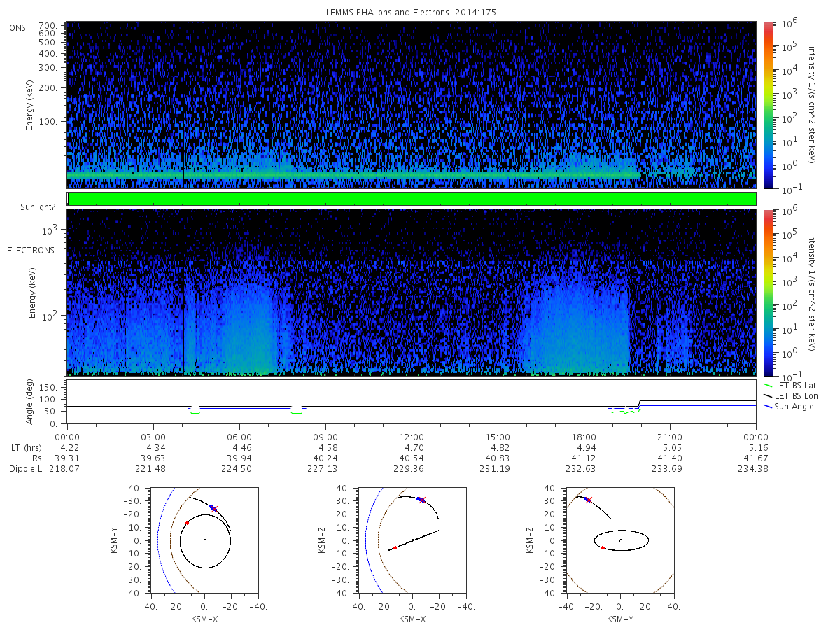
Task: Click the red dot on the ellipse in KSM-Z versus KSM-Y plot
Action: [603, 547]
